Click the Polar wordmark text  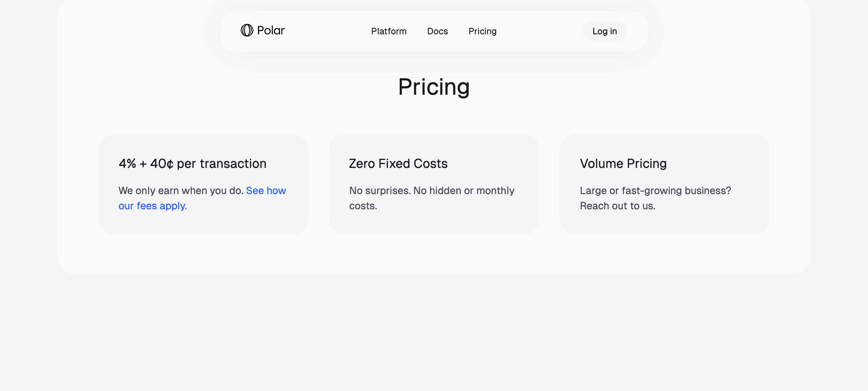pos(271,30)
